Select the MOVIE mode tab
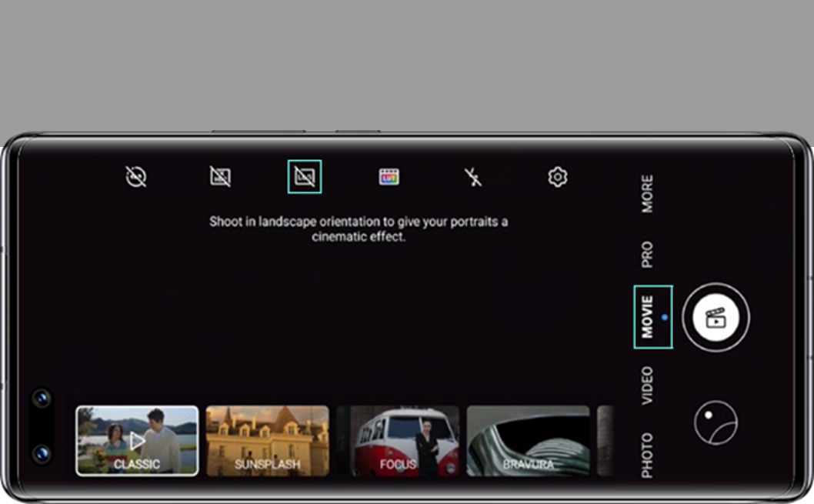This screenshot has height=504, width=814. (x=647, y=316)
